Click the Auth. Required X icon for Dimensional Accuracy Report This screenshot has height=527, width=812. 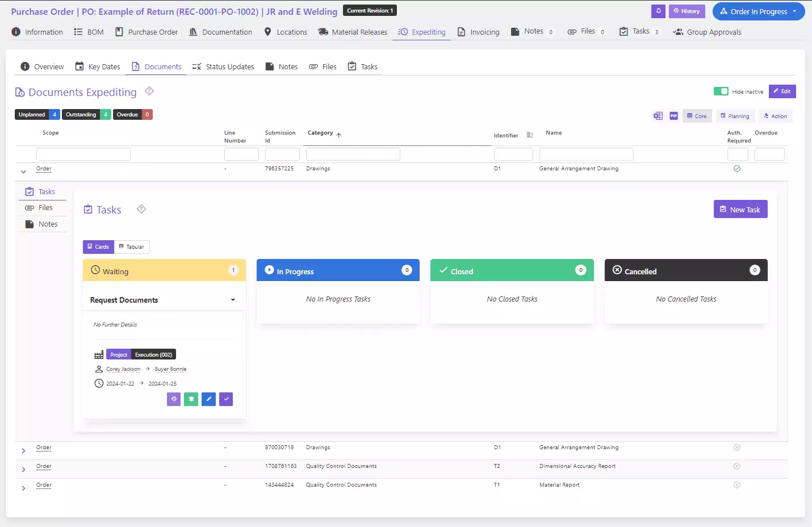click(737, 466)
